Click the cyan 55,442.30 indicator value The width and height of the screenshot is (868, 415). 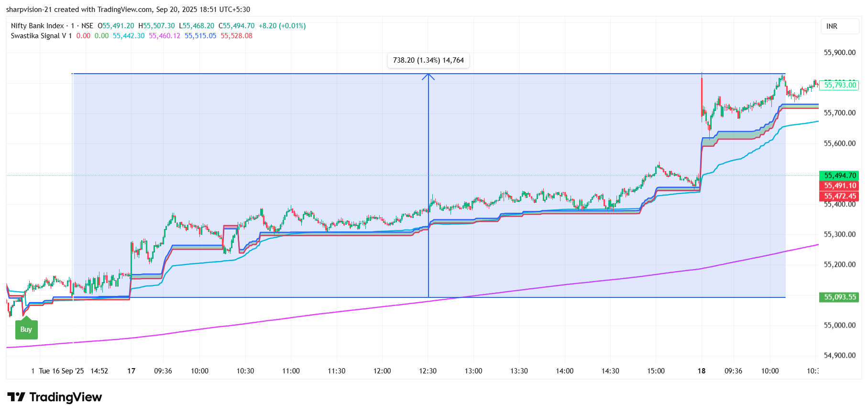pos(129,36)
